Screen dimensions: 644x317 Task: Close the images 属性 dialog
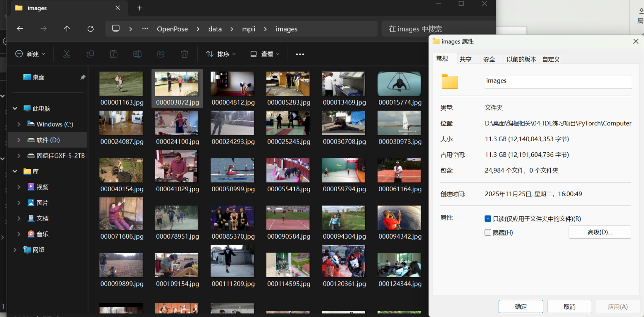[x=636, y=41]
